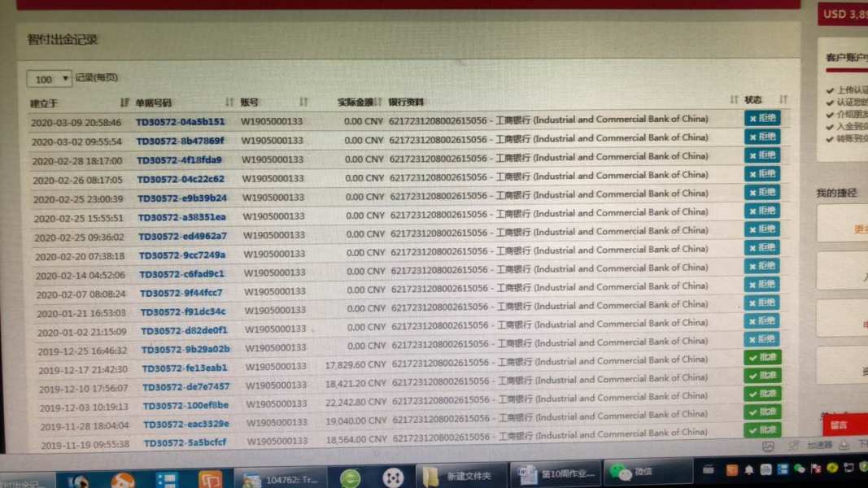
Task: Click 批准 status on the 2019-12-03 row
Action: (763, 394)
